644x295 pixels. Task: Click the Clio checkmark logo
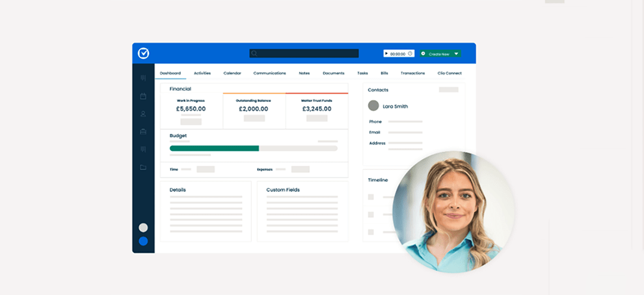143,53
